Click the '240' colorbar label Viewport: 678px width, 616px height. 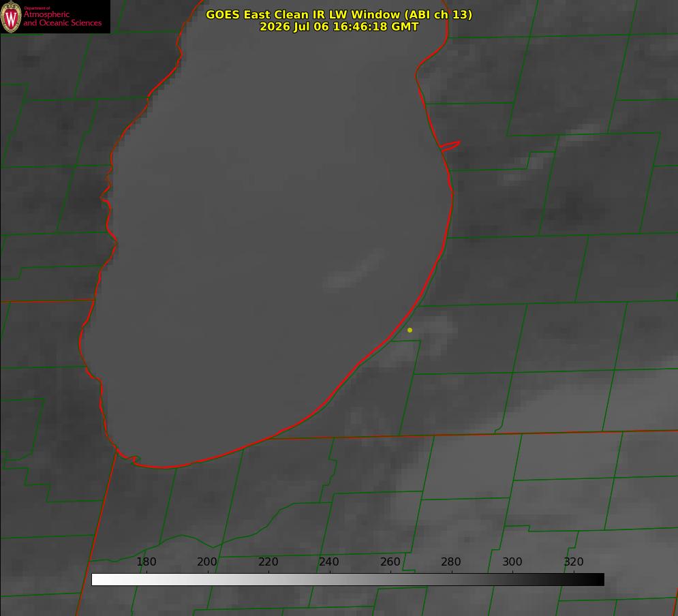pyautogui.click(x=329, y=561)
